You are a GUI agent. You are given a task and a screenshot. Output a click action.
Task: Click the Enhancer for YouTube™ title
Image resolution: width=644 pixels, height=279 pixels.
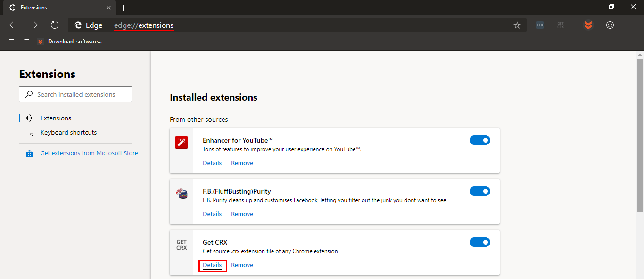pyautogui.click(x=238, y=140)
